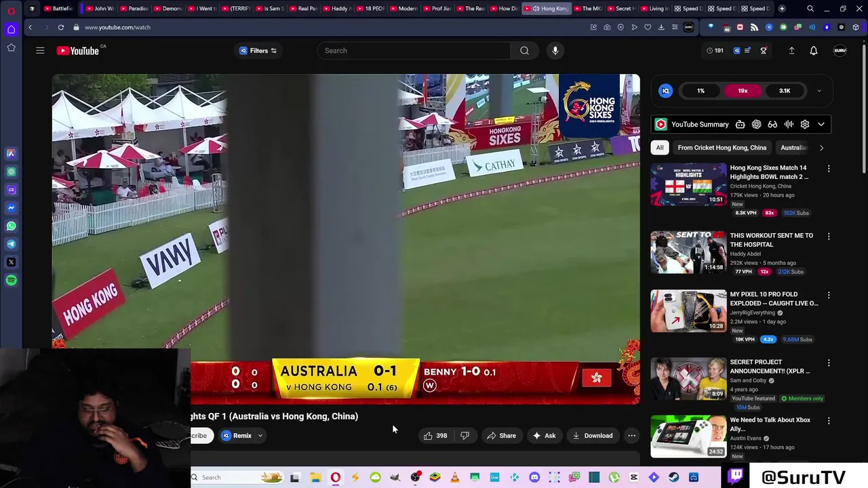Go to YouTube home via logo

[78, 50]
